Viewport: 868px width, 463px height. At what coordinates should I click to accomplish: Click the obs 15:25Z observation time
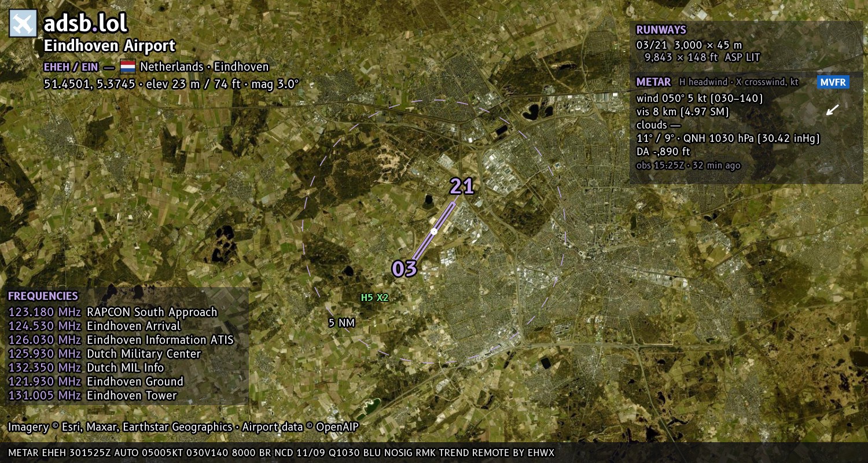[688, 166]
